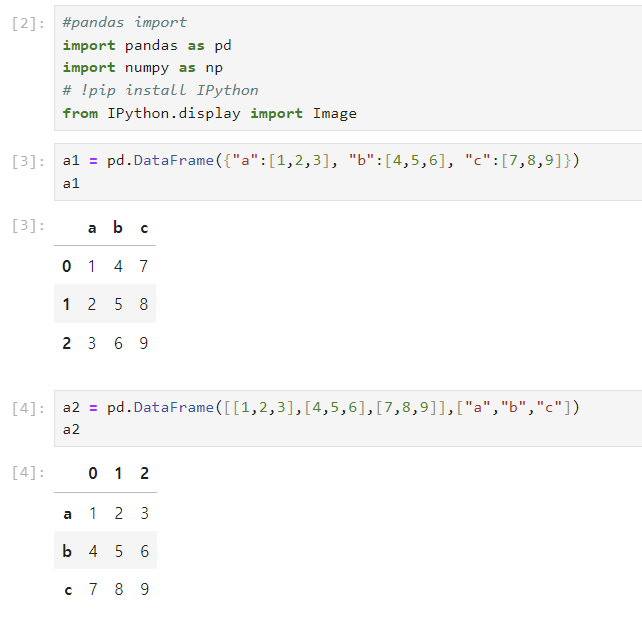Click column header 'a' in a1 table
642x617 pixels.
92,228
